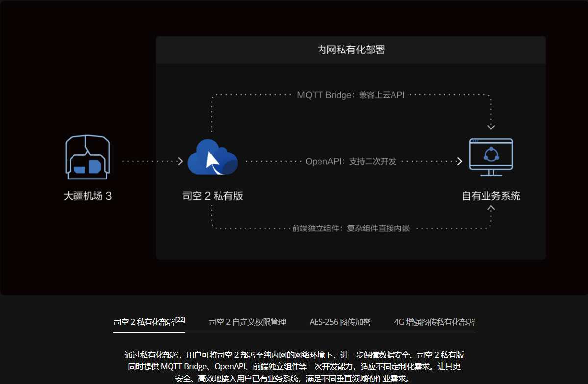
Task: Click the OpenAPI：支持二次开发 label
Action: 351,161
